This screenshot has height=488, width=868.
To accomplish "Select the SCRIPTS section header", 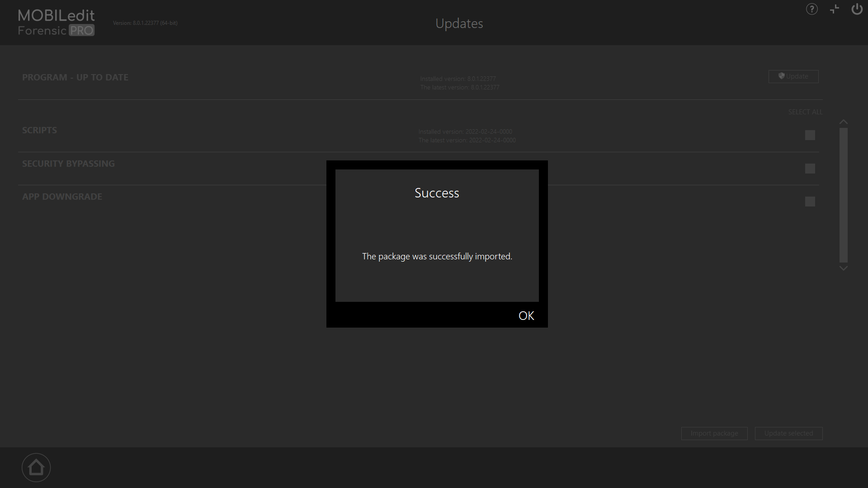I will pos(39,130).
